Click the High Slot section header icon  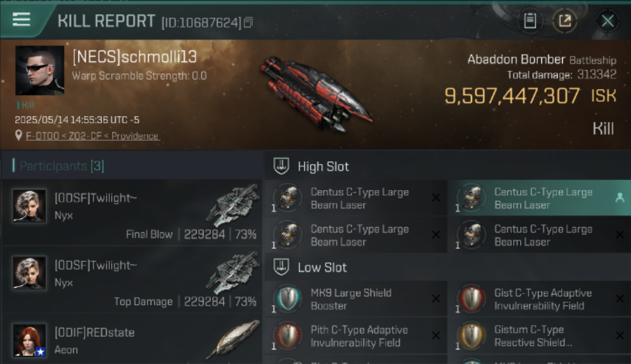(282, 166)
